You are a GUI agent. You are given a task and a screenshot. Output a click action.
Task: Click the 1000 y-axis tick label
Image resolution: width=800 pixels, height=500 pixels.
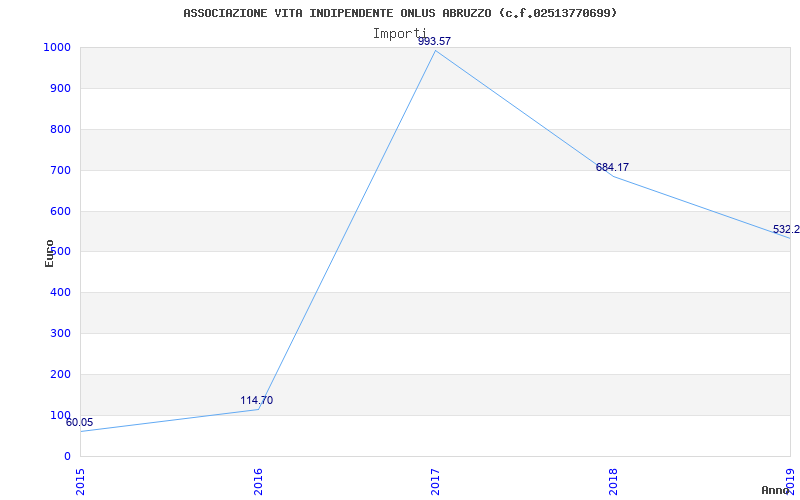click(57, 47)
